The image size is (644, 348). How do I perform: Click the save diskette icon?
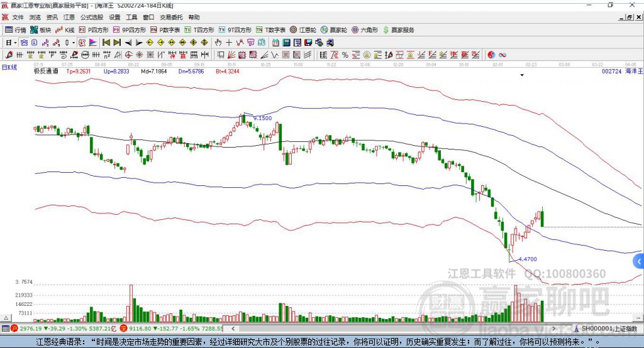[308, 43]
